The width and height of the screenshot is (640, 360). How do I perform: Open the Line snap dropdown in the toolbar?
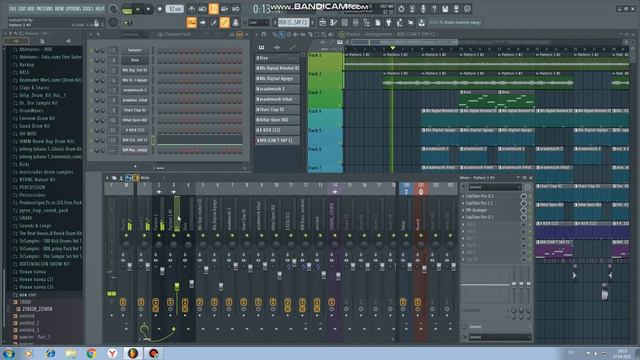[x=258, y=22]
